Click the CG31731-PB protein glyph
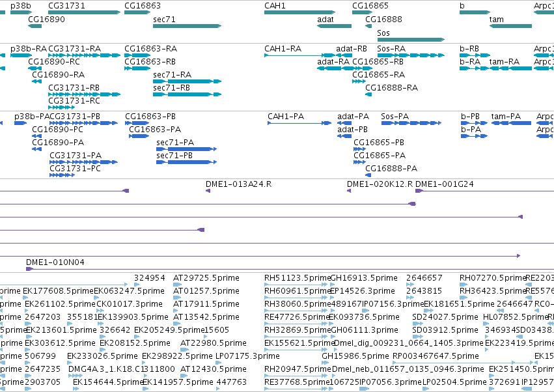The height and width of the screenshot is (392, 554). pyautogui.click(x=84, y=123)
